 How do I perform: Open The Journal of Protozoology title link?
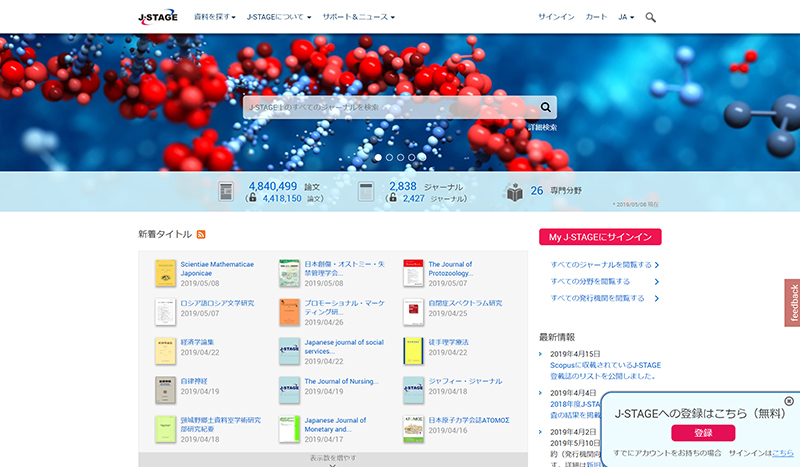[x=451, y=268]
